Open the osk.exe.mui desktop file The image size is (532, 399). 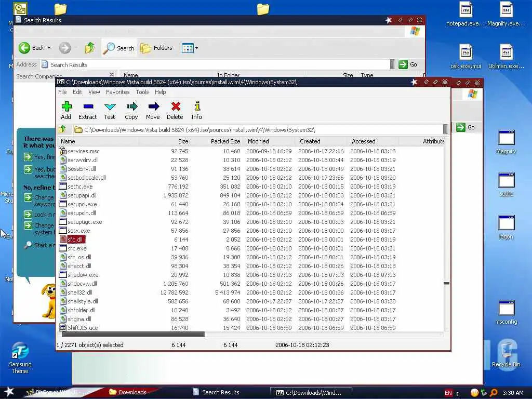tap(466, 56)
